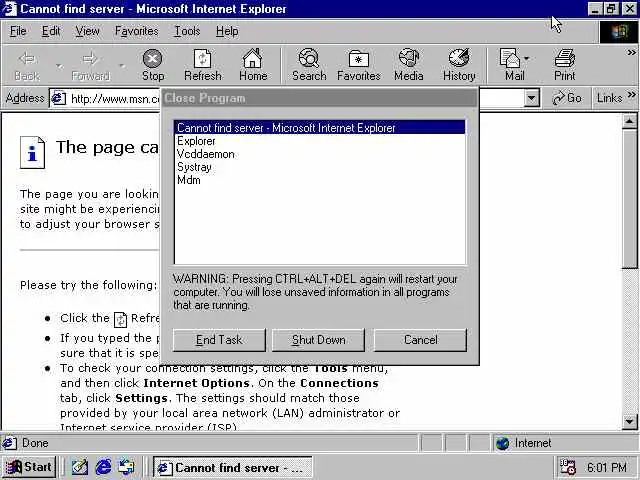
Task: Cancel the Close Program dialog
Action: [420, 340]
